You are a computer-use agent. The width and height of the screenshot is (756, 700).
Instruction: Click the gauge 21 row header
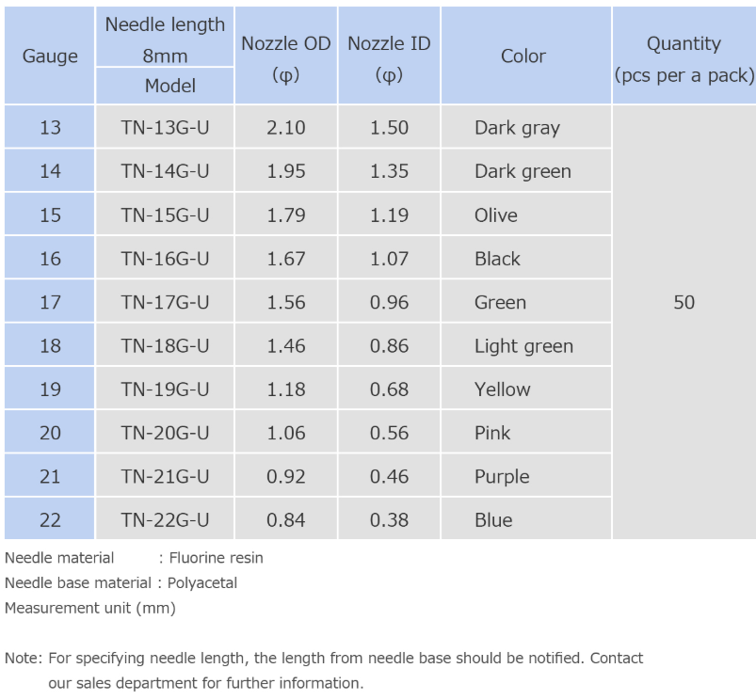coord(50,477)
